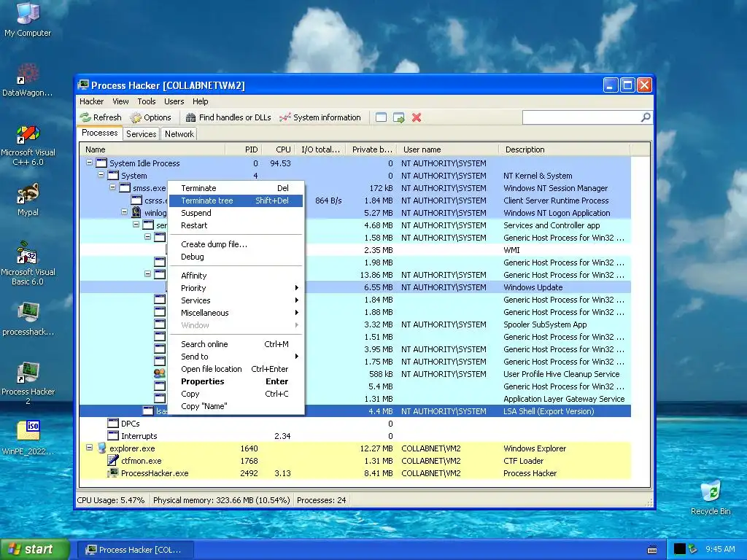
Task: Open the Users menu
Action: [174, 101]
